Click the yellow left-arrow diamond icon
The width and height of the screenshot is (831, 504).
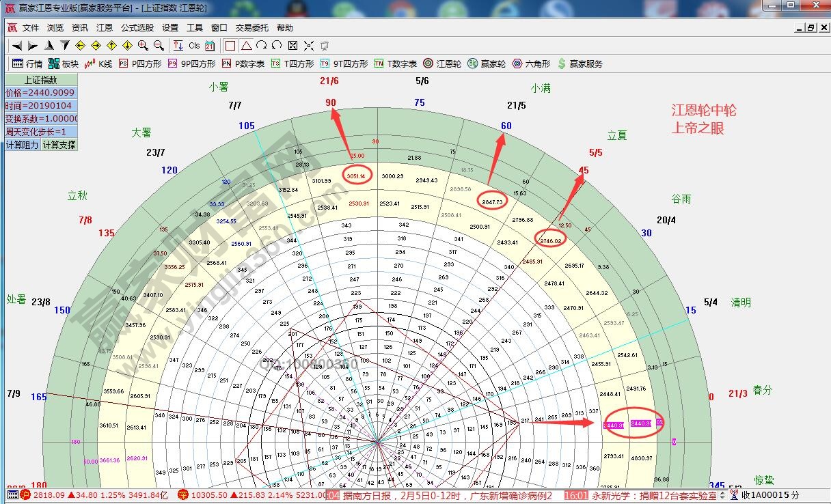[x=80, y=46]
